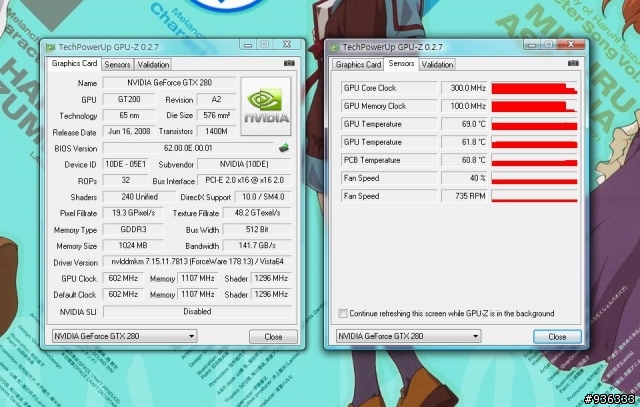Click Bus Interface value PCI-E 2.0 x16
640x407 pixels.
244,180
